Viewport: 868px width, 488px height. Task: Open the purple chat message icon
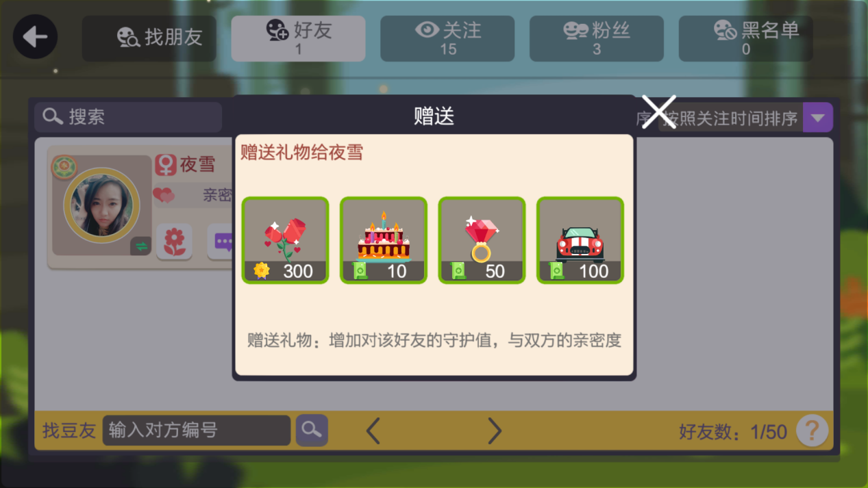221,241
